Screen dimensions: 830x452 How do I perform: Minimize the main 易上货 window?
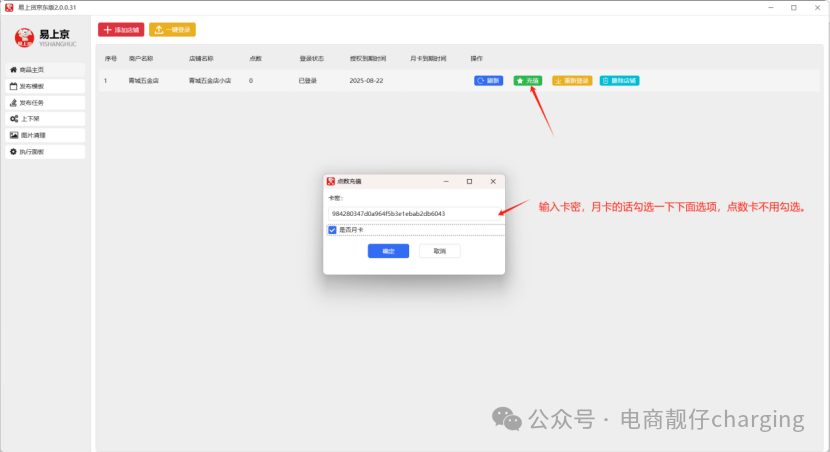coord(771,7)
